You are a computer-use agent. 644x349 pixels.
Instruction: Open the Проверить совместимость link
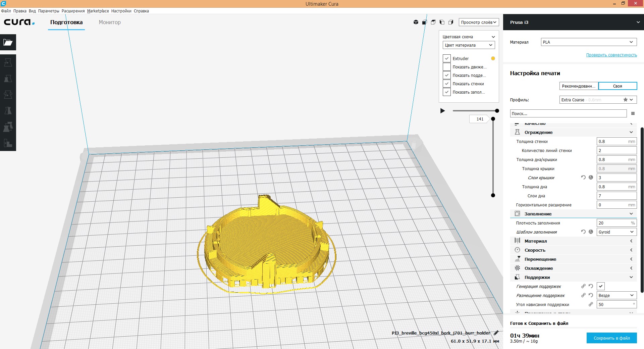click(611, 55)
